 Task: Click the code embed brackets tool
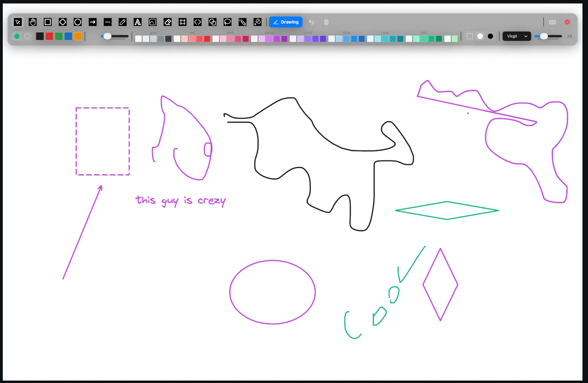point(197,22)
